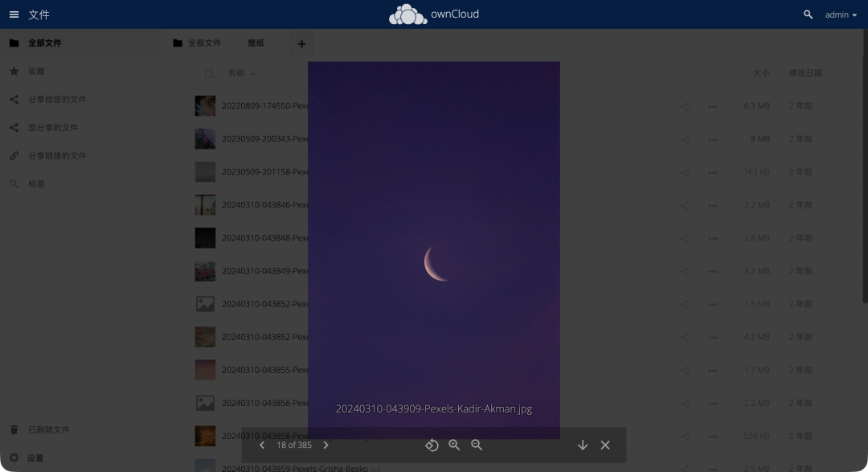Close the image viewer
This screenshot has height=472, width=868.
pyautogui.click(x=605, y=445)
